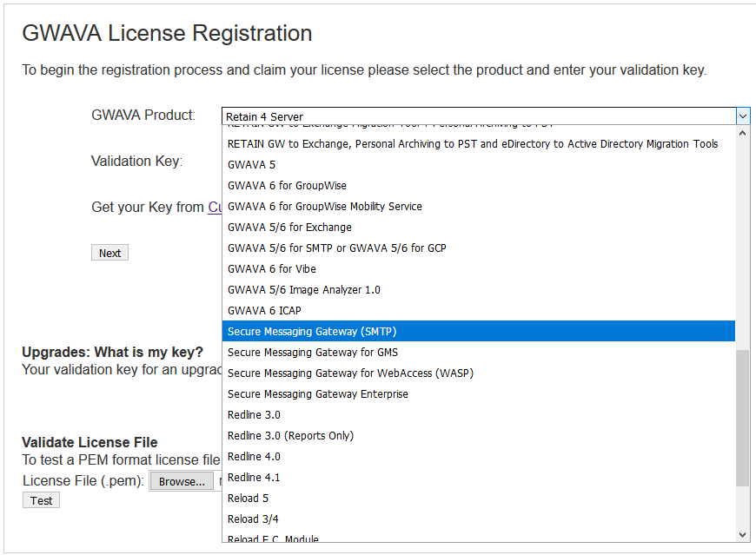This screenshot has width=756, height=555.
Task: Choose Secure Messaging Gateway Enterprise
Action: point(317,394)
